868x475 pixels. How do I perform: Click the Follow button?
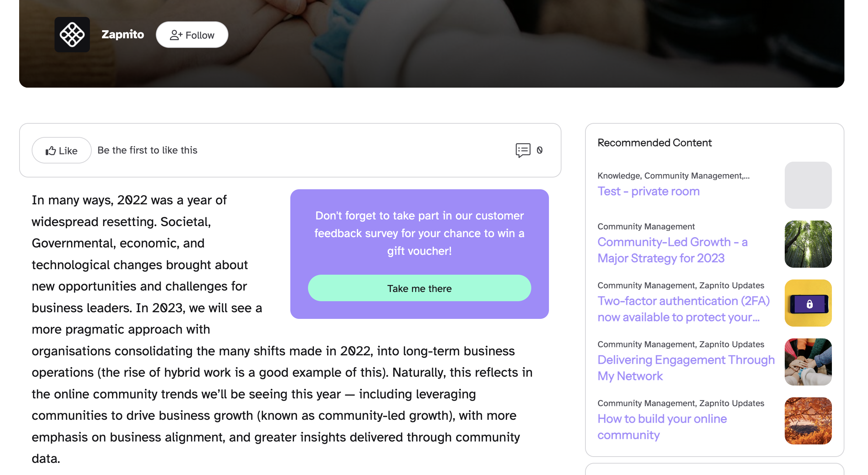click(x=192, y=35)
